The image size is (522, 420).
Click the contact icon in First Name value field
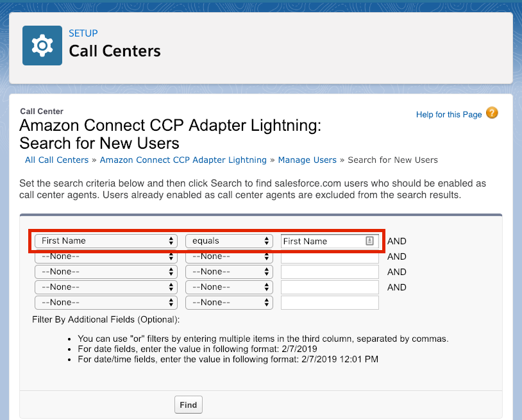click(369, 240)
